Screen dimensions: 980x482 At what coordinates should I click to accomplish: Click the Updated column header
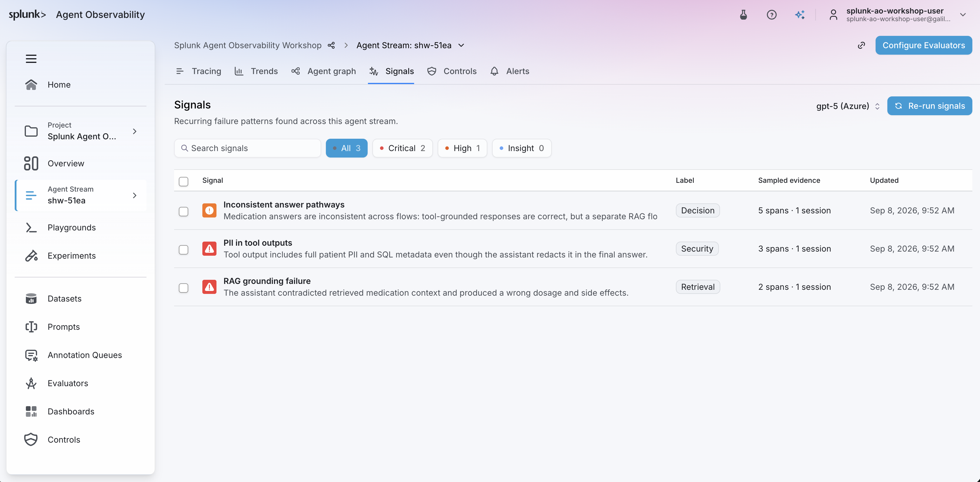point(884,180)
